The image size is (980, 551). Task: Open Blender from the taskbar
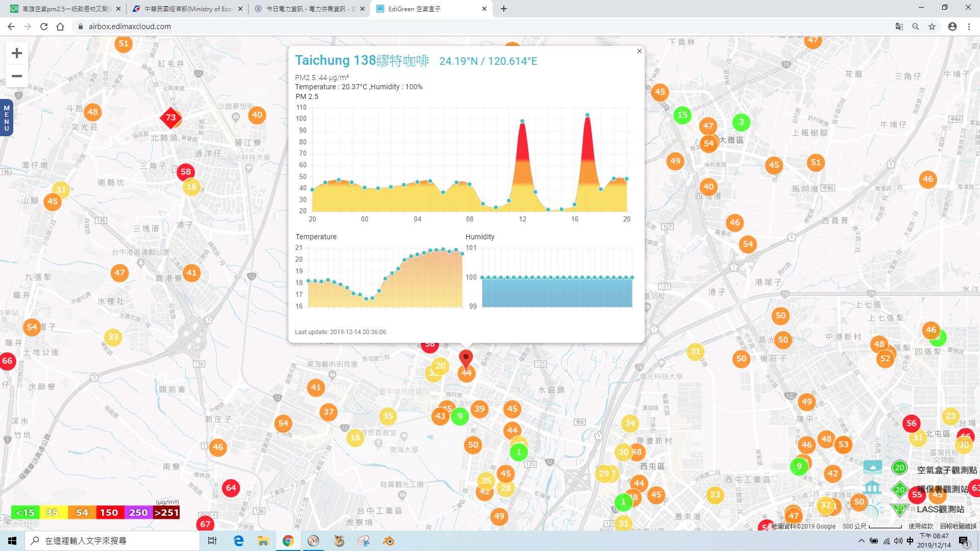pyautogui.click(x=388, y=541)
